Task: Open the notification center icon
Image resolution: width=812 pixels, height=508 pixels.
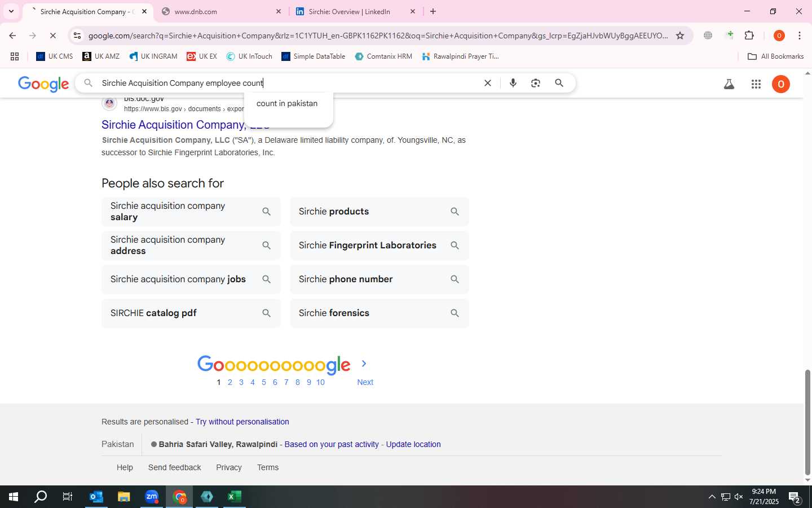Action: pyautogui.click(x=795, y=497)
